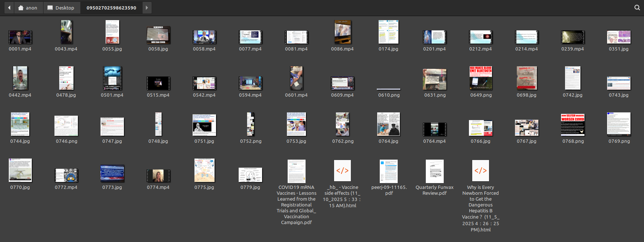Screen dimensions: 644x242
Task: Select video file 0501.mp4
Action: click(112, 78)
